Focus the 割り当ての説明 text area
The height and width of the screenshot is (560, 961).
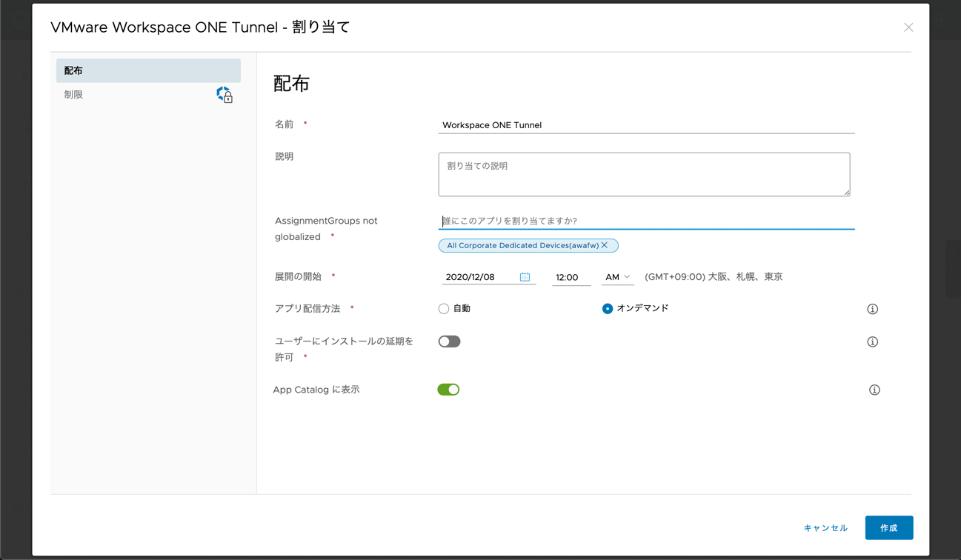644,175
